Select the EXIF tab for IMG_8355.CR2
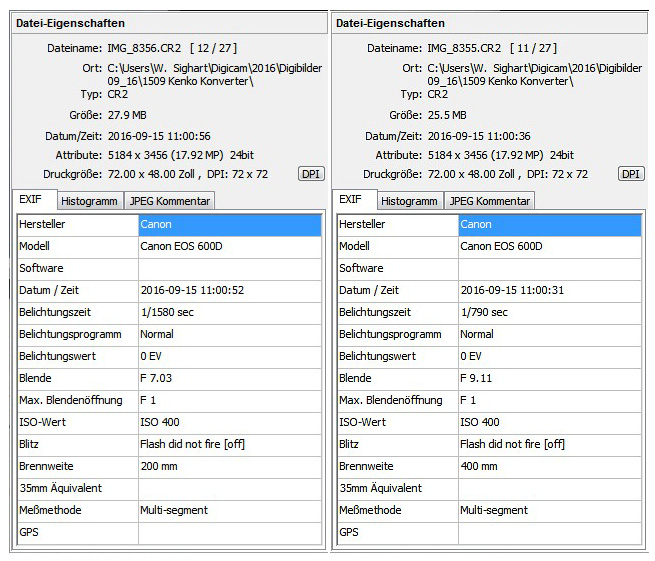This screenshot has width=655, height=561. [x=351, y=200]
